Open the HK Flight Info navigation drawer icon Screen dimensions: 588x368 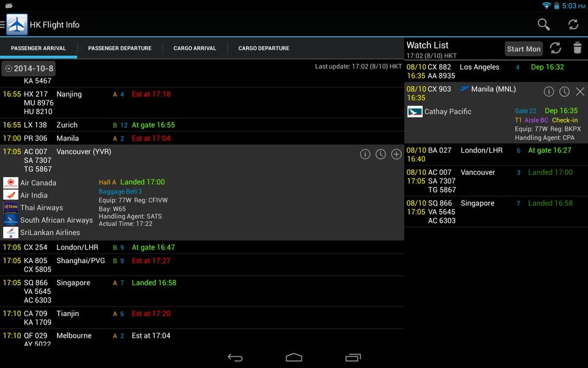[x=14, y=25]
